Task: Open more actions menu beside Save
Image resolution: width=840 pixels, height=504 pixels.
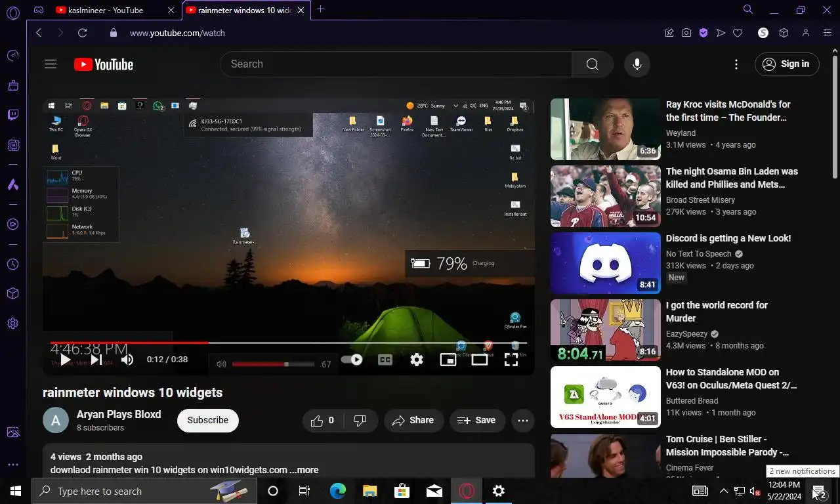Action: (x=523, y=421)
